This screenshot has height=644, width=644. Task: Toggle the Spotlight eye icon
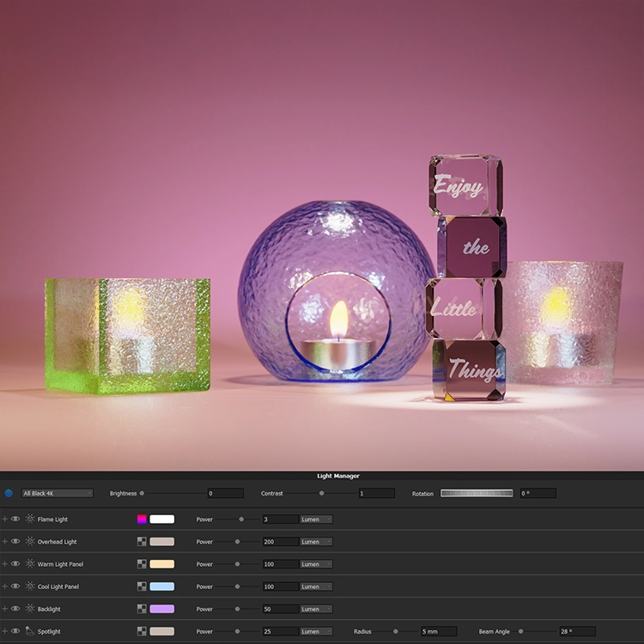[x=15, y=631]
